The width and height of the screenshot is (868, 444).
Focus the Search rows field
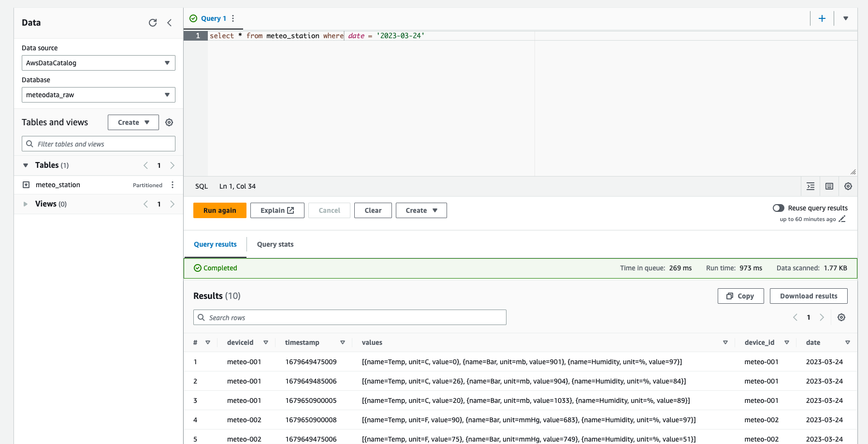(350, 317)
